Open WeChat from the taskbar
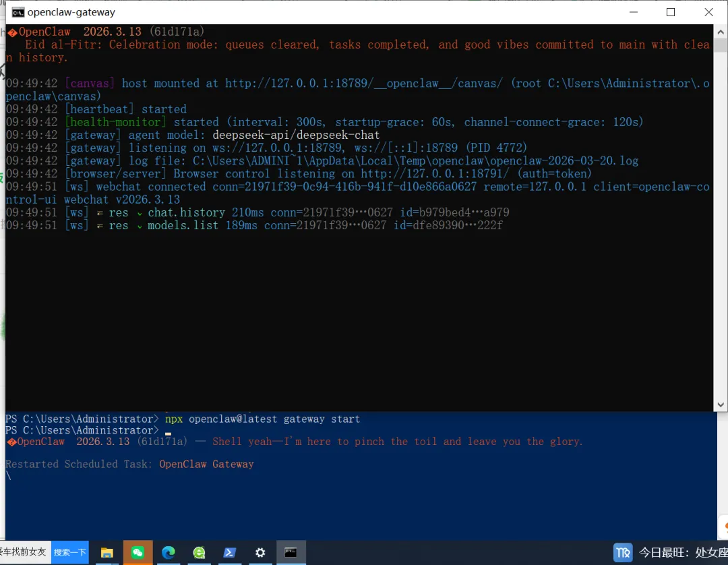Viewport: 728px width, 565px height. 138,552
